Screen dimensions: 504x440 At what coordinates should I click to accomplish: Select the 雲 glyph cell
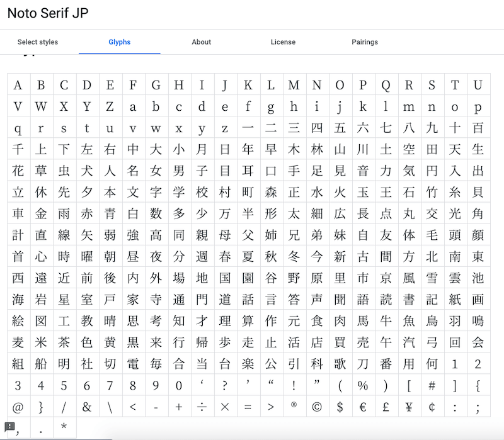coord(455,278)
